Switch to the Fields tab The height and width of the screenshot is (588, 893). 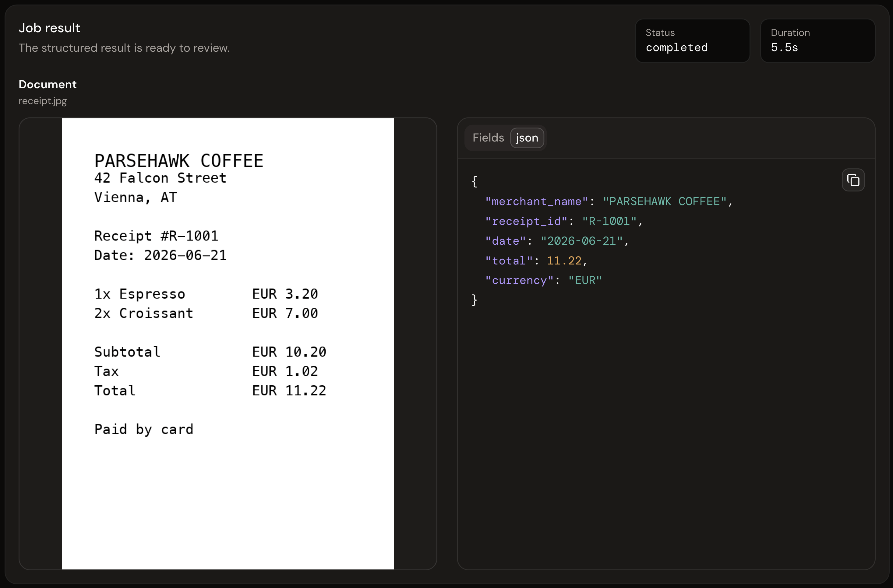[x=488, y=138]
